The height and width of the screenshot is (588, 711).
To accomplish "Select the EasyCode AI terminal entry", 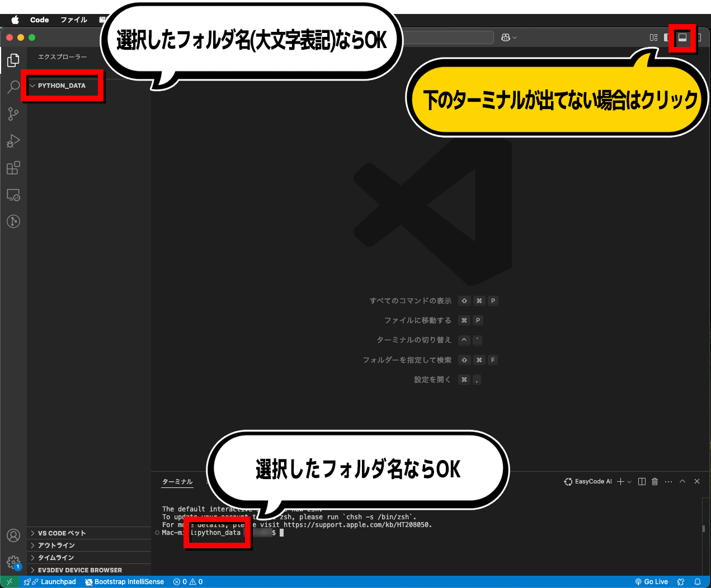I will coord(588,481).
